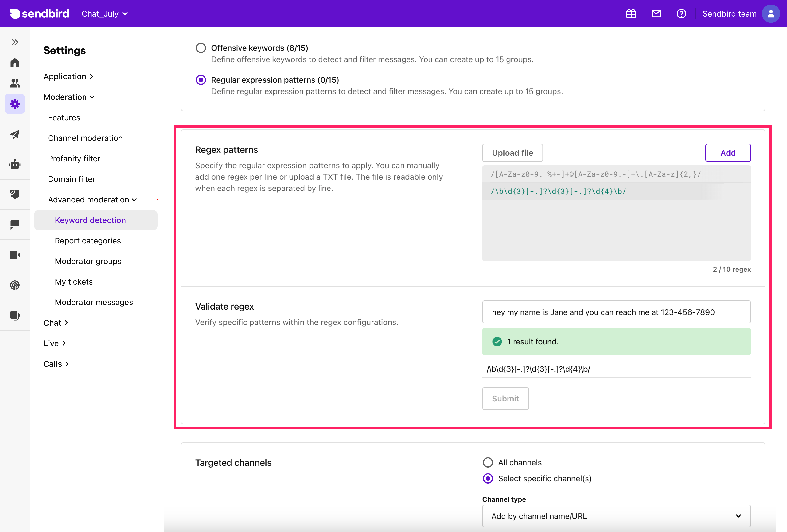
Task: Click the Submit button under Validate regex
Action: 505,398
